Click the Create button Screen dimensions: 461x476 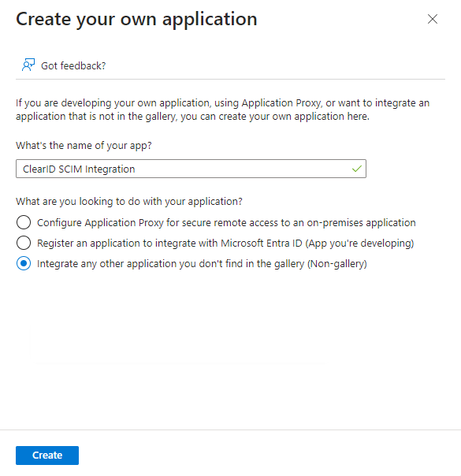tap(47, 455)
